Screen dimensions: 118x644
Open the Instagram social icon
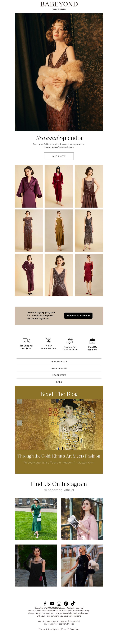click(59, 603)
